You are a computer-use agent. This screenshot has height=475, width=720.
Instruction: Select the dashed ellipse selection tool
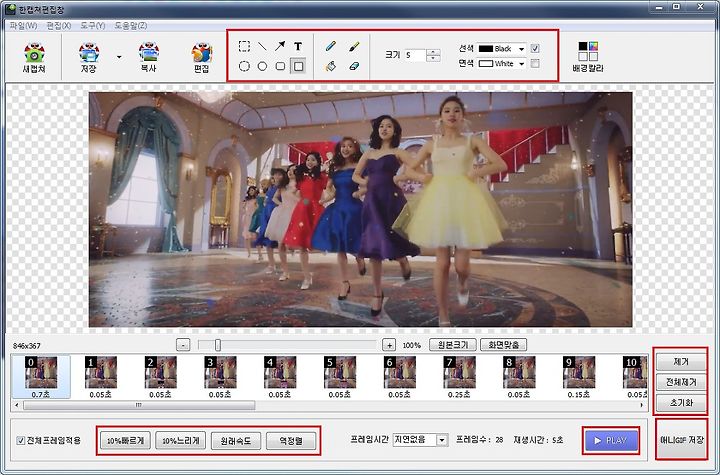point(244,66)
